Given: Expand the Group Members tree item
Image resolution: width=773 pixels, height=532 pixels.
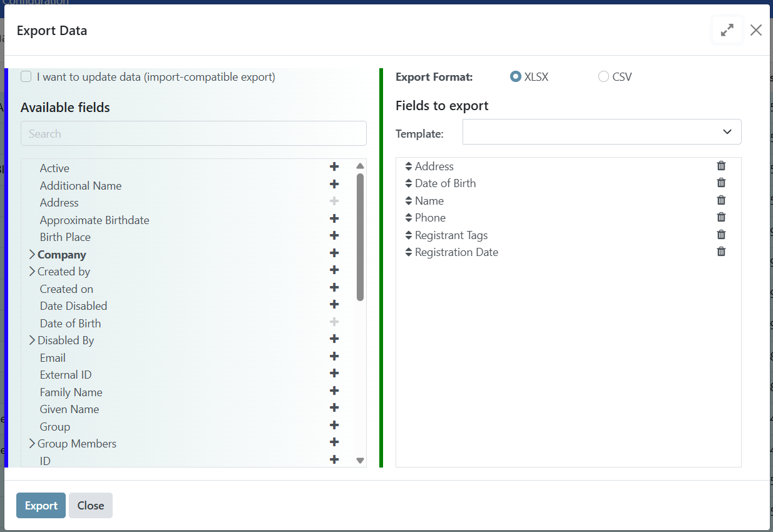Looking at the screenshot, I should pos(32,442).
